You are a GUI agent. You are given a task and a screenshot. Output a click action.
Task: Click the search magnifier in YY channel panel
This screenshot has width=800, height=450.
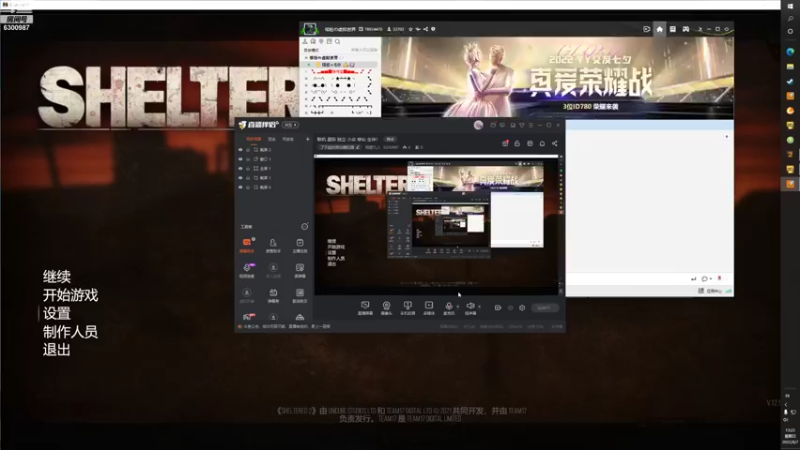click(x=337, y=41)
